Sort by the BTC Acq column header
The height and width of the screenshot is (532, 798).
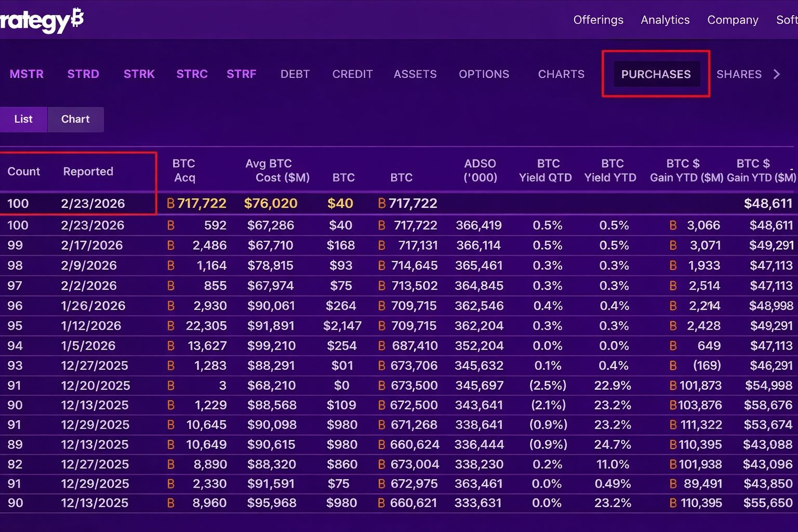(x=184, y=170)
